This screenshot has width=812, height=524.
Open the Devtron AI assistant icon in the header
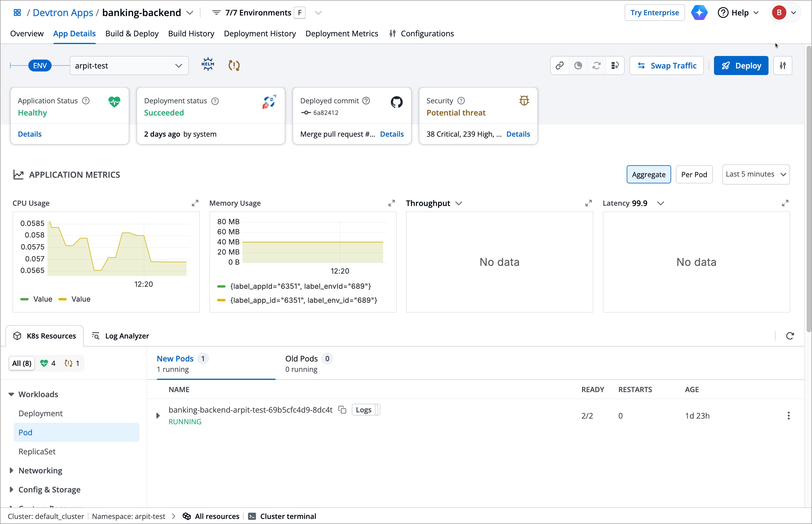pos(699,12)
